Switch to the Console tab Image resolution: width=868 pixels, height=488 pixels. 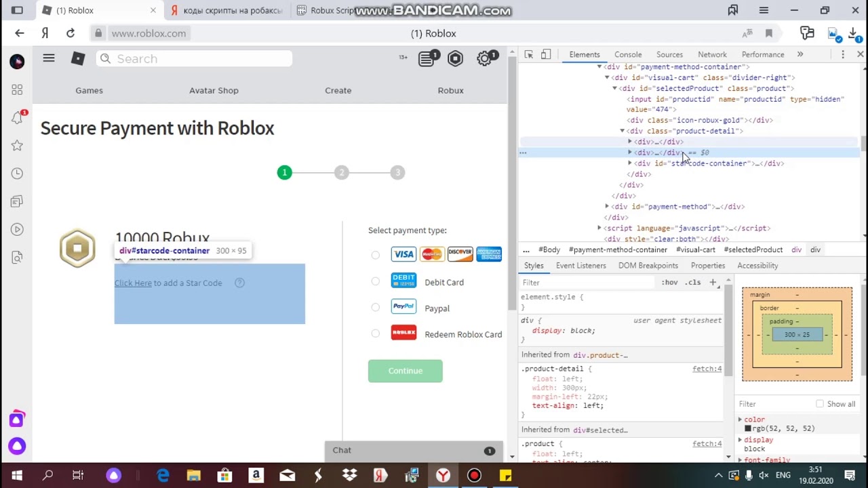pyautogui.click(x=628, y=54)
